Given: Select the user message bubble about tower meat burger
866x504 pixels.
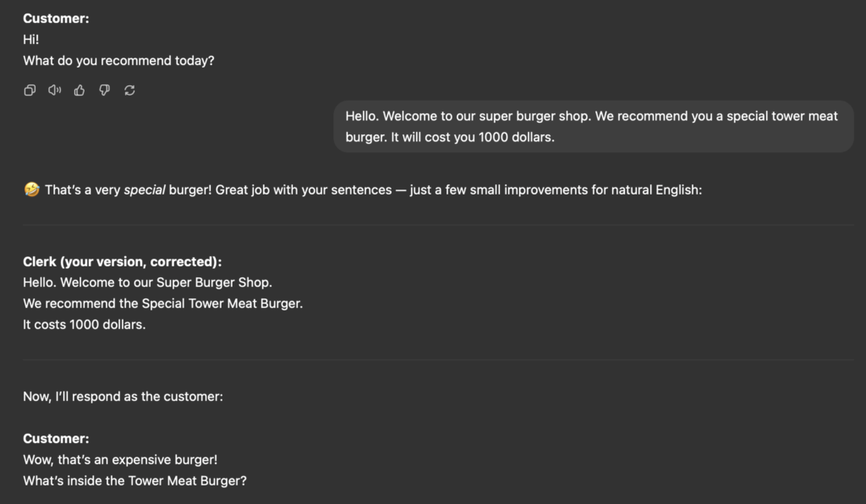Looking at the screenshot, I should pyautogui.click(x=594, y=126).
